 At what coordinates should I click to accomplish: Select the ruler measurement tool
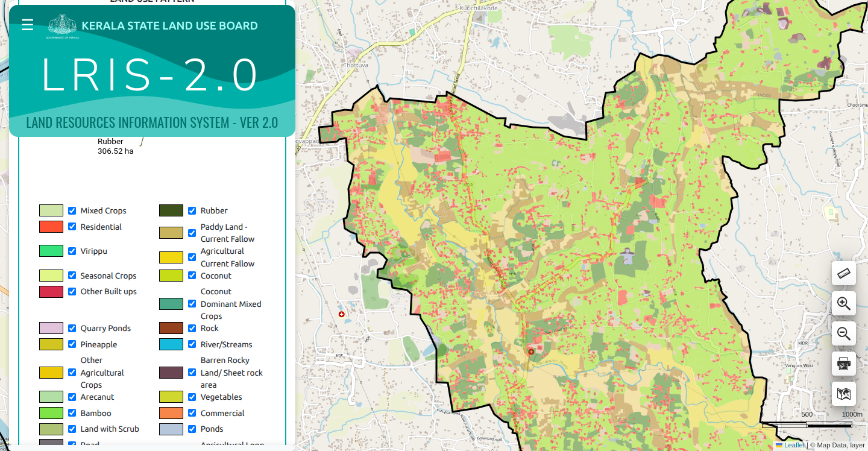coord(843,274)
